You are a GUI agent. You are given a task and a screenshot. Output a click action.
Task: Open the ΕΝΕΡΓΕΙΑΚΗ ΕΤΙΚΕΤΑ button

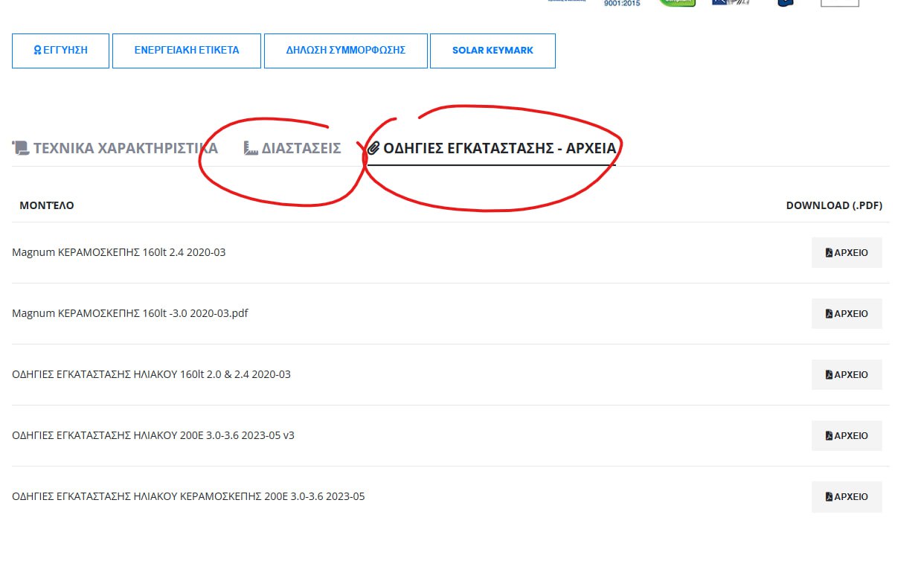click(187, 51)
